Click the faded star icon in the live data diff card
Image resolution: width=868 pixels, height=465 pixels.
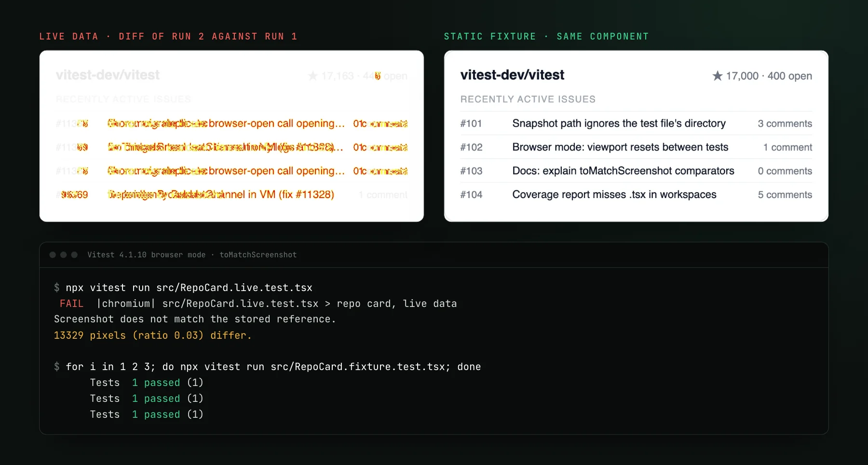coord(313,76)
